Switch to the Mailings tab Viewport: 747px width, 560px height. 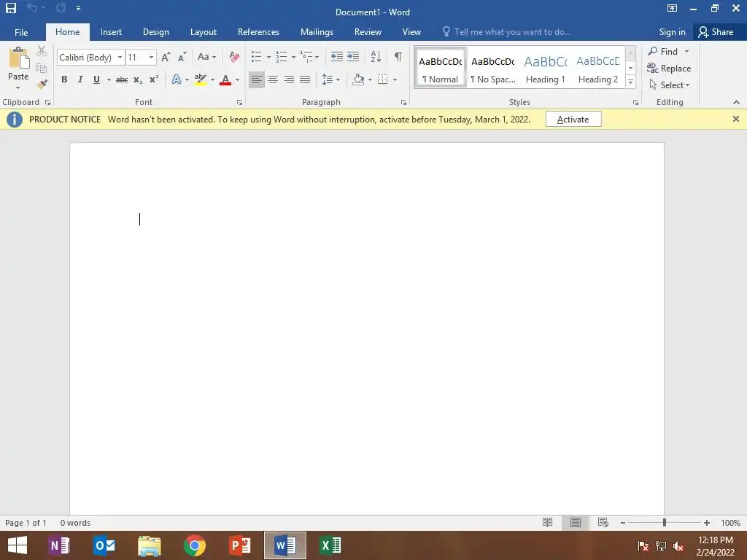[317, 32]
